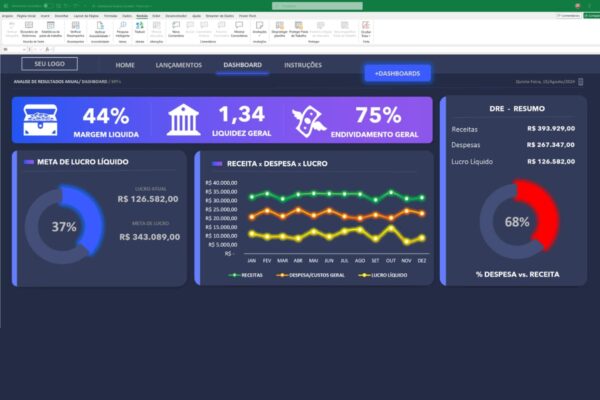Click the 75% Endividamento Geral value
Screen dimensions: 600x400
(378, 115)
